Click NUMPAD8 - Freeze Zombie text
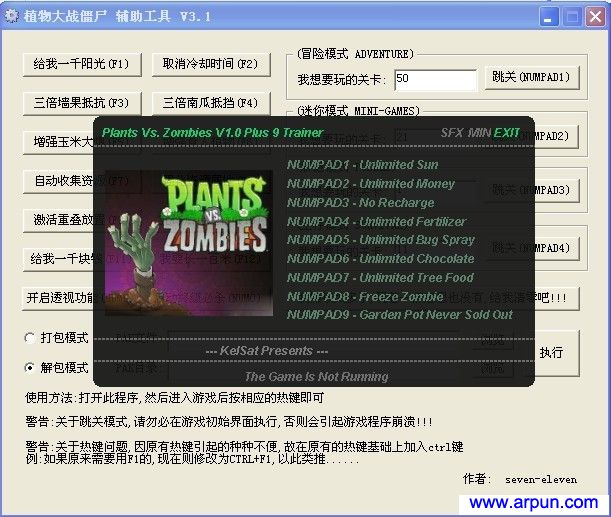The image size is (611, 517). 366,297
